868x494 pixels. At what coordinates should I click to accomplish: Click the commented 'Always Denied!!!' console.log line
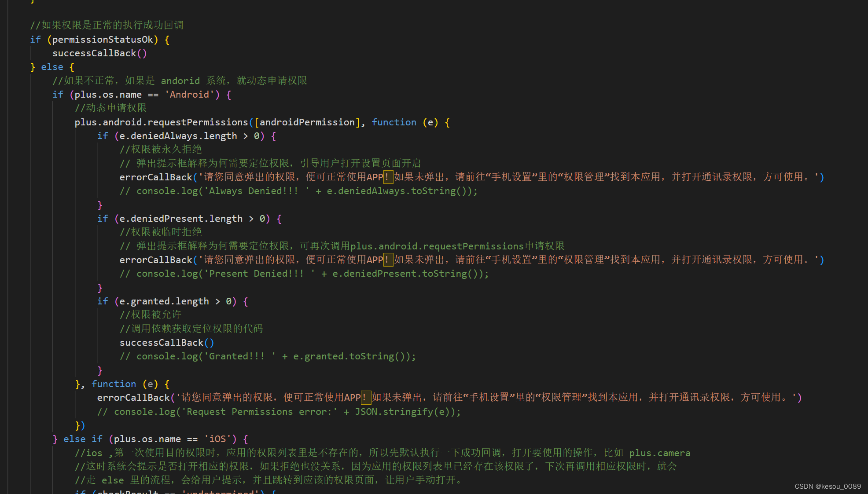click(298, 191)
